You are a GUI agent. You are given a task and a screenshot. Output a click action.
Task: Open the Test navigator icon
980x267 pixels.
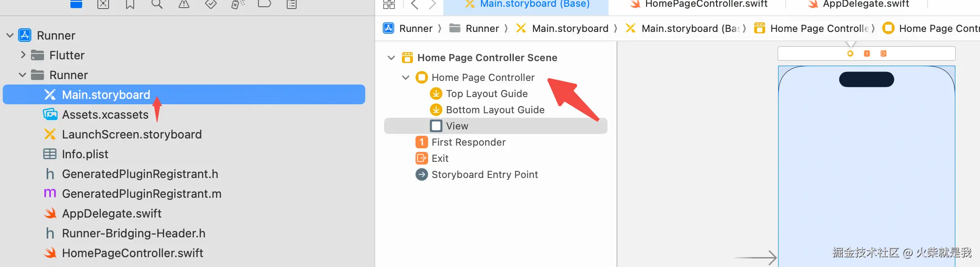click(211, 4)
